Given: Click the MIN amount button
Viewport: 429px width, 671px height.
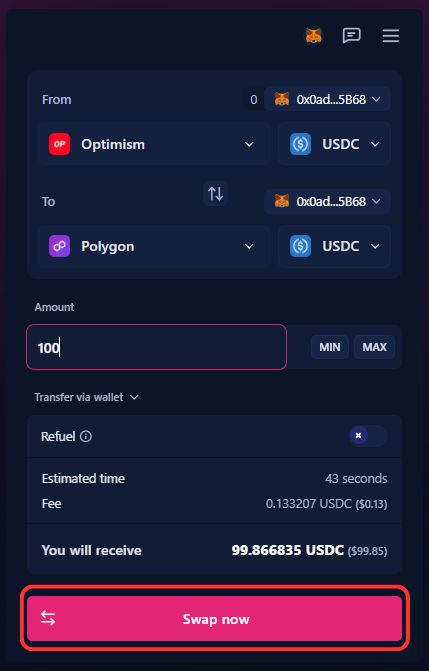Looking at the screenshot, I should coord(330,347).
